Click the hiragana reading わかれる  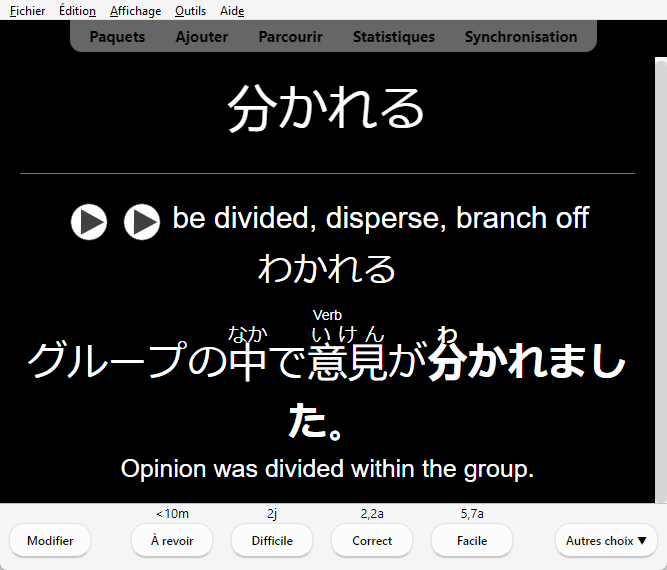[327, 269]
